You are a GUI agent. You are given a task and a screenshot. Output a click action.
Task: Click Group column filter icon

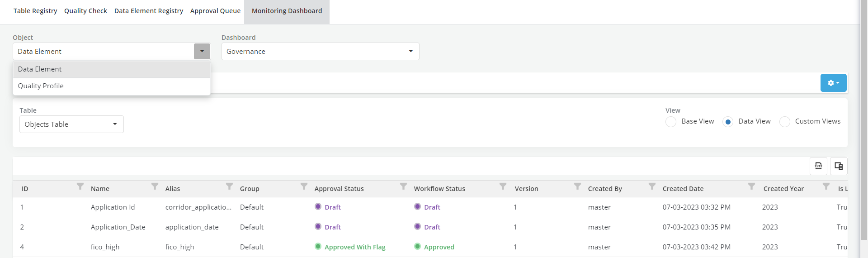[304, 186]
